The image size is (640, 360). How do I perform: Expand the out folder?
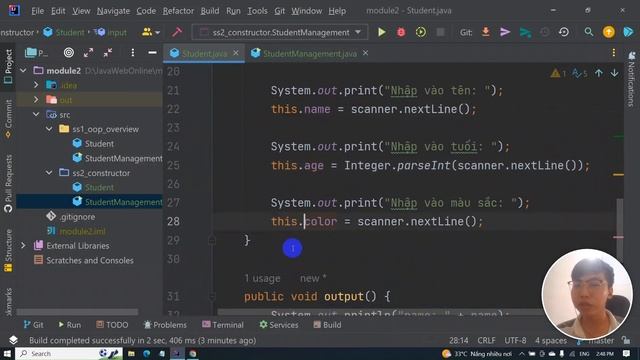(36, 100)
